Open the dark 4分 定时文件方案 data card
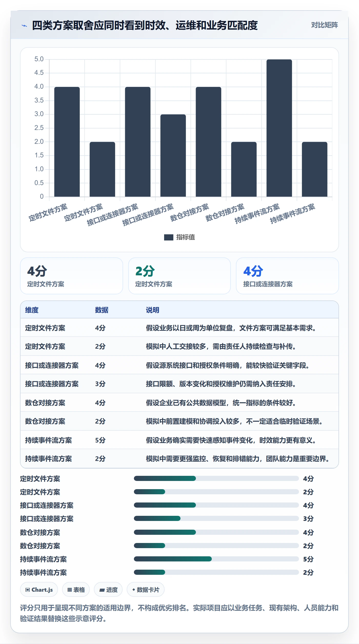359x644 pixels. [72, 276]
